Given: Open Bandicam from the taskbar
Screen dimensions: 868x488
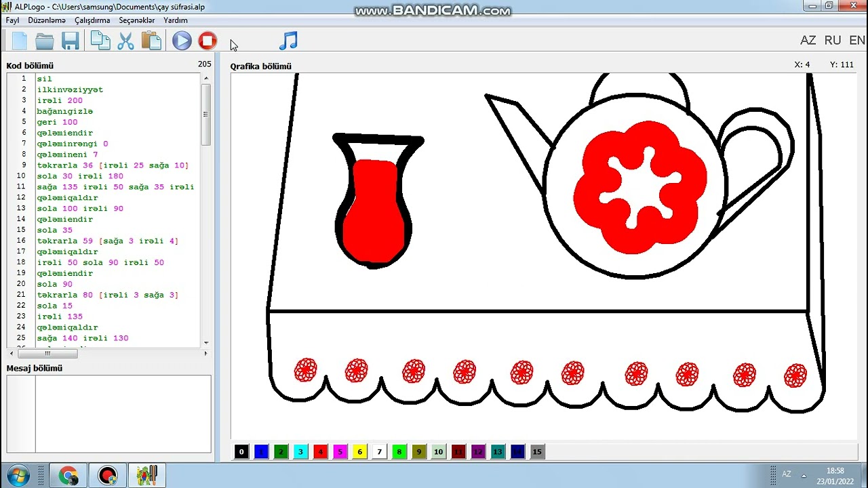Looking at the screenshot, I should pos(107,475).
